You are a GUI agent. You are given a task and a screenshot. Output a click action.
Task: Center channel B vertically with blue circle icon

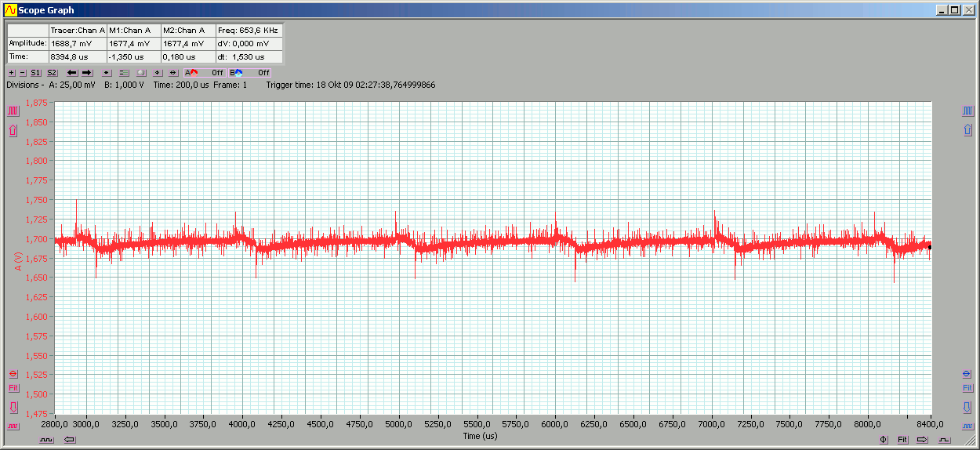(x=967, y=373)
